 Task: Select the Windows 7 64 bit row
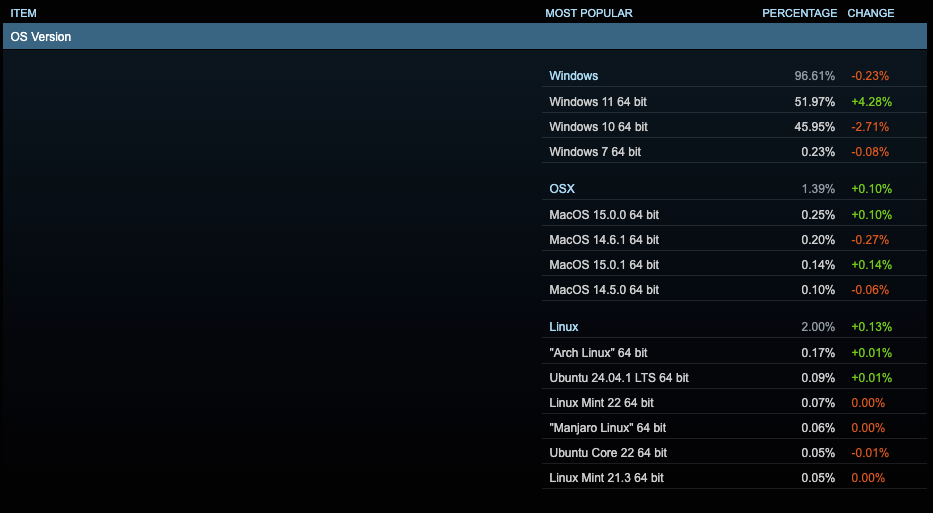point(734,152)
